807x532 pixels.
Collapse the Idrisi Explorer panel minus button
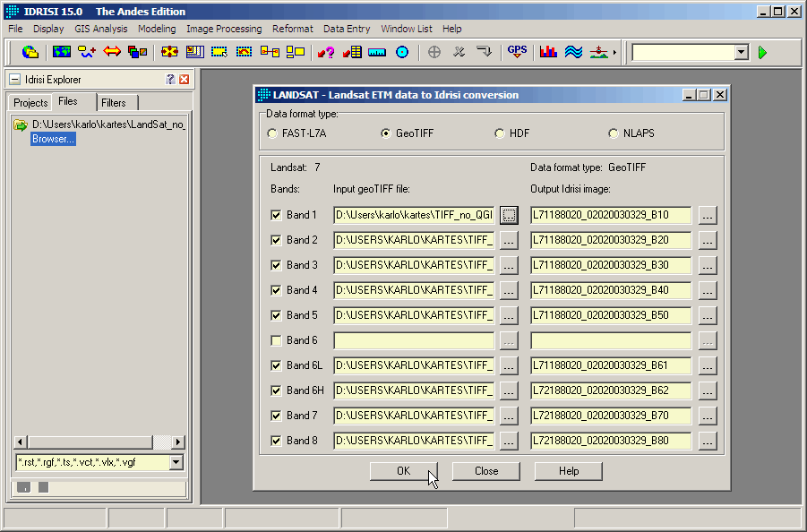[15, 79]
